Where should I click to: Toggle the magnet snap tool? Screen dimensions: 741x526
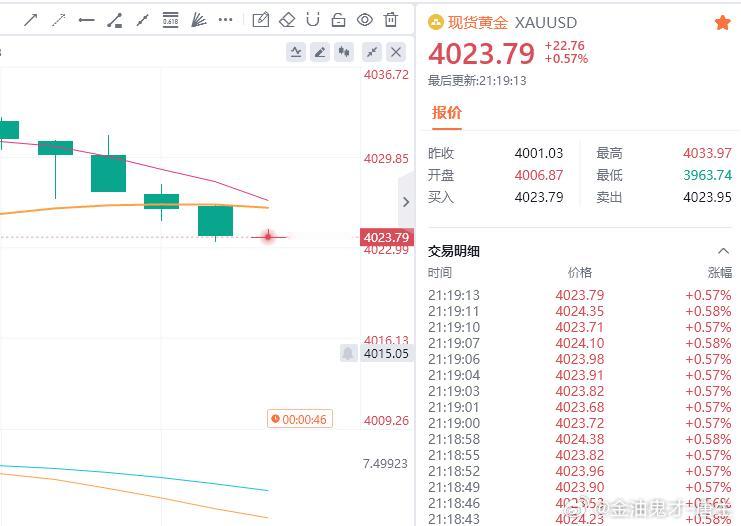point(313,20)
